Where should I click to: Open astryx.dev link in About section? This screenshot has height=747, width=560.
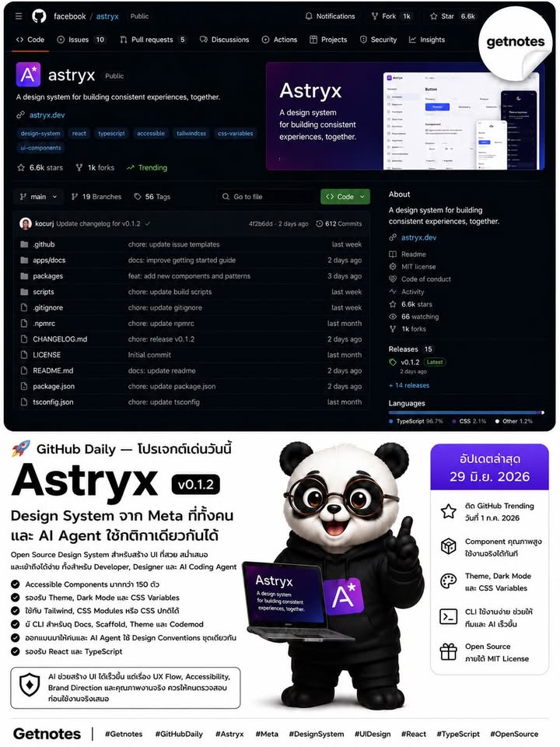[x=418, y=237]
